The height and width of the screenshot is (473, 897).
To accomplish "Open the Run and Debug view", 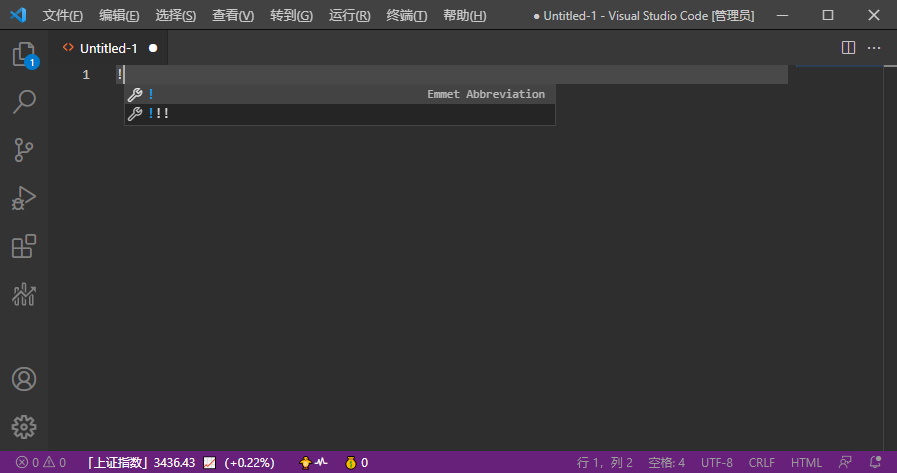I will pyautogui.click(x=24, y=198).
